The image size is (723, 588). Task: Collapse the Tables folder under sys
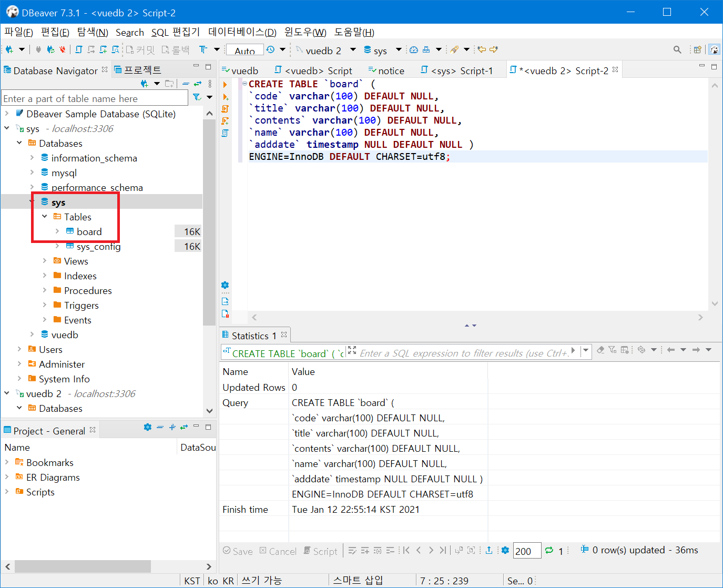45,217
